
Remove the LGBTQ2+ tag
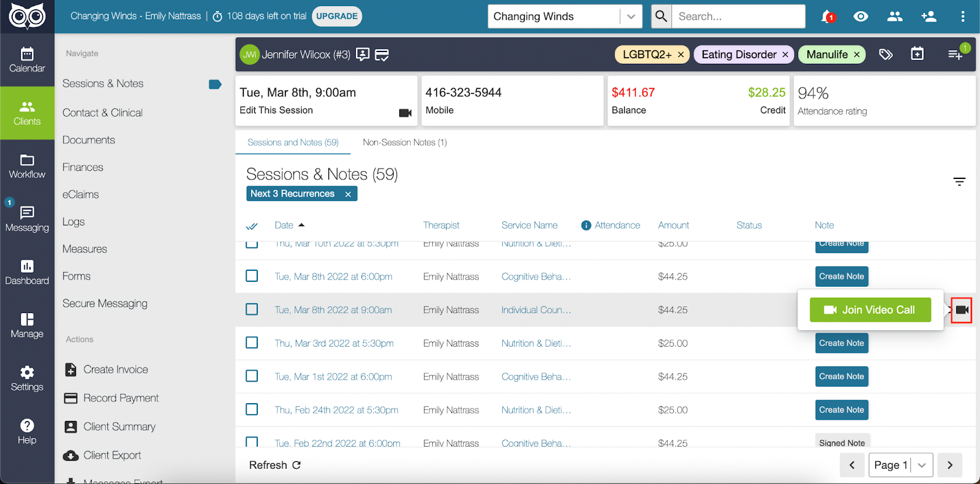[680, 55]
